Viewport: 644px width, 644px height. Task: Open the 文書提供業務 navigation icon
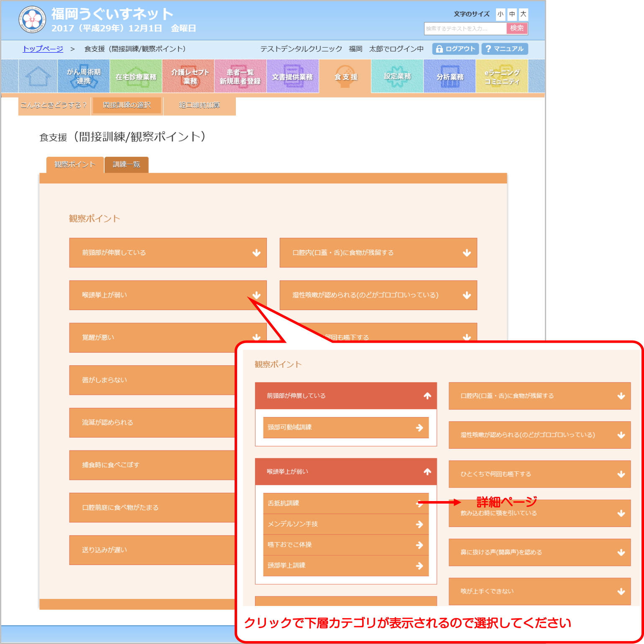[293, 76]
